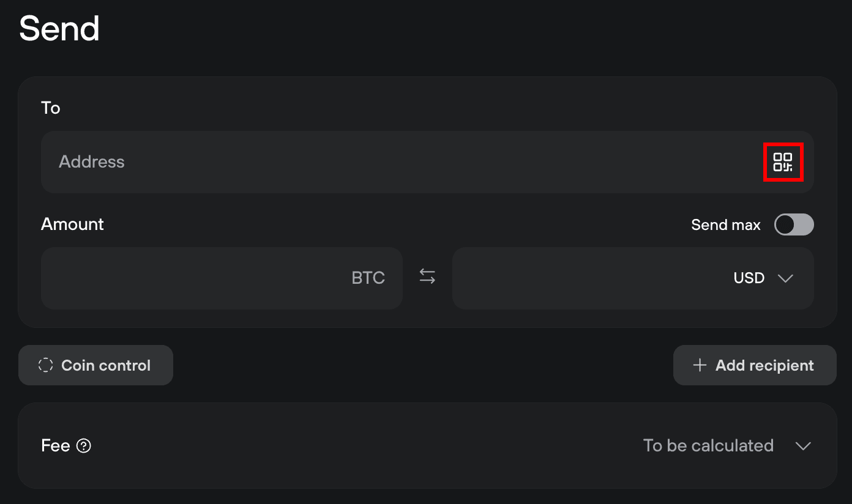Screen dimensions: 852x504
Task: Open the QR code address scanner
Action: coord(783,162)
